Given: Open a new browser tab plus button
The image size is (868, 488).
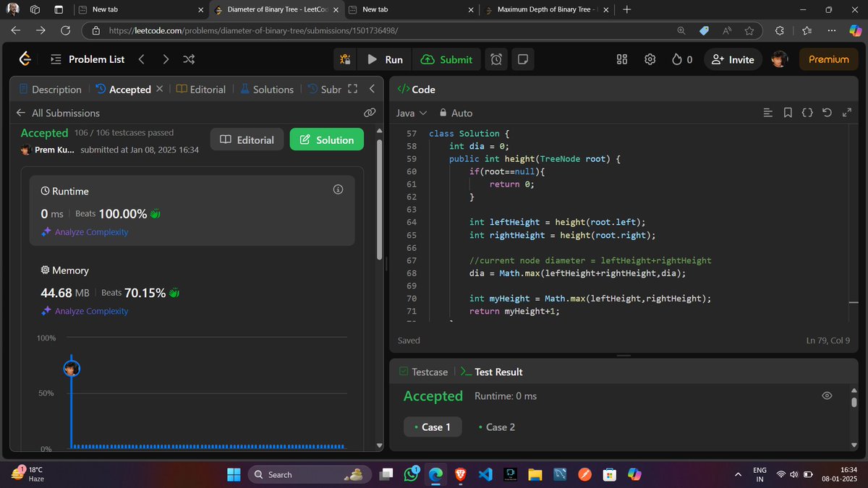Looking at the screenshot, I should pos(626,9).
